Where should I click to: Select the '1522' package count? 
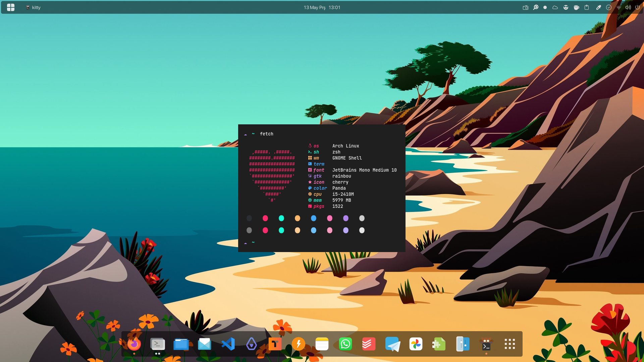pyautogui.click(x=338, y=206)
